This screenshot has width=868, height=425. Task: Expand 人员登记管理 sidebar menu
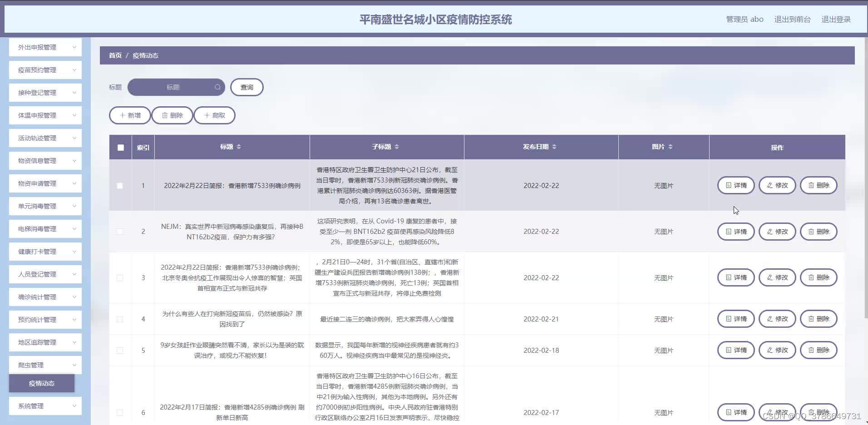pos(45,274)
